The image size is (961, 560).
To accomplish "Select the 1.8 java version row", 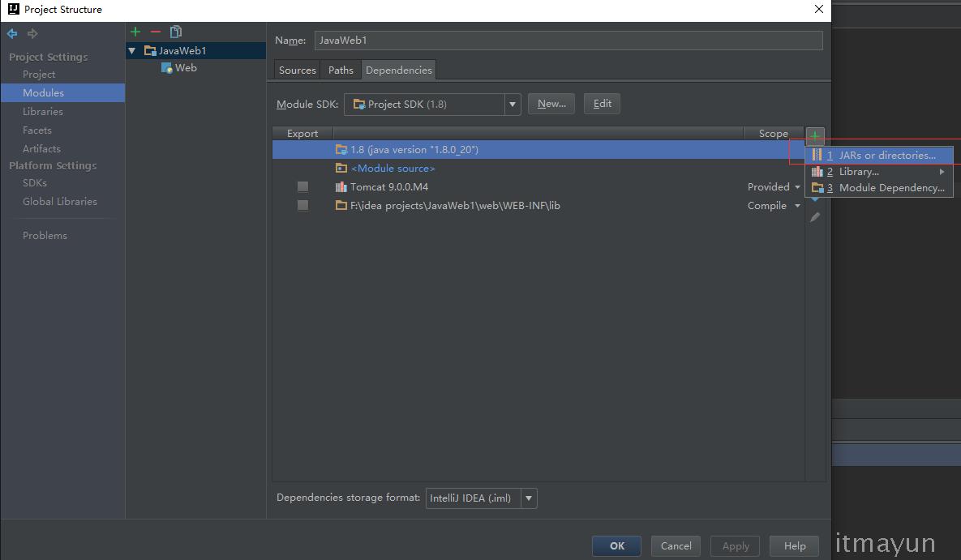I will pos(538,149).
